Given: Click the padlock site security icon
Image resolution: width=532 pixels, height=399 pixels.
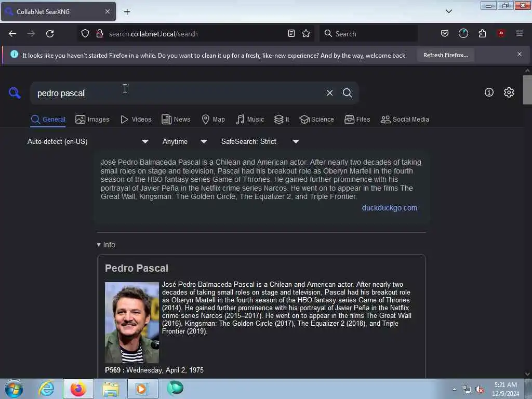Looking at the screenshot, I should click(x=99, y=34).
